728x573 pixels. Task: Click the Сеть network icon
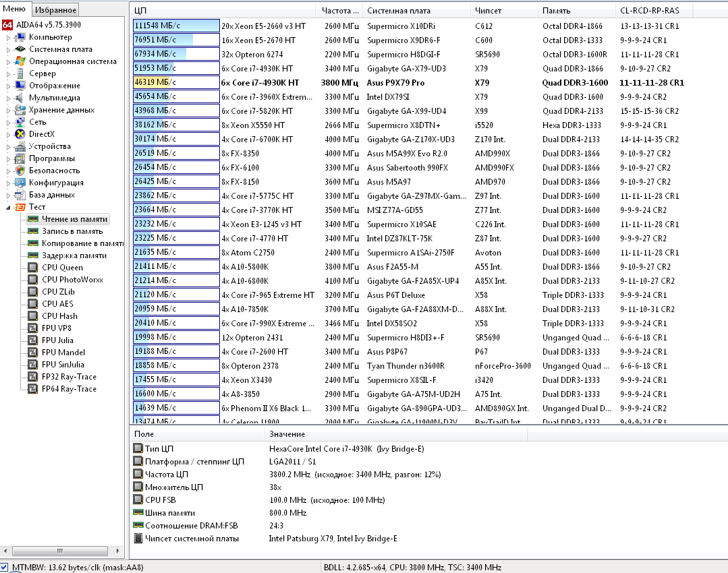click(20, 122)
